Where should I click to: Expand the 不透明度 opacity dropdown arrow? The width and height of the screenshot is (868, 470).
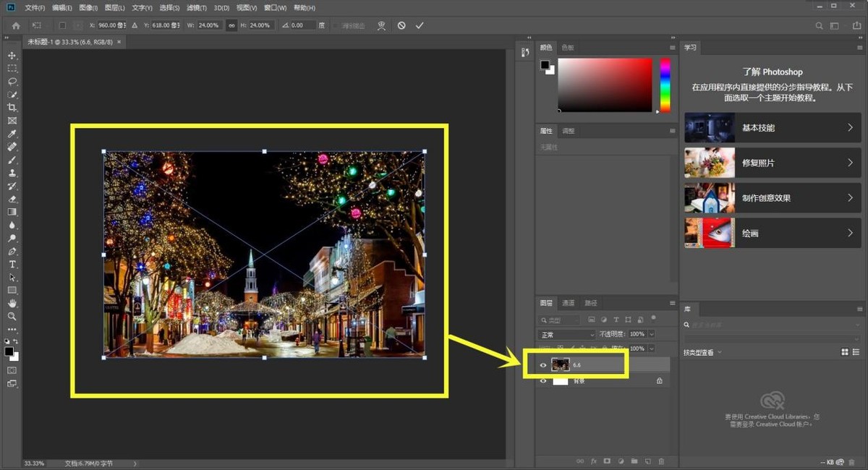tap(652, 334)
